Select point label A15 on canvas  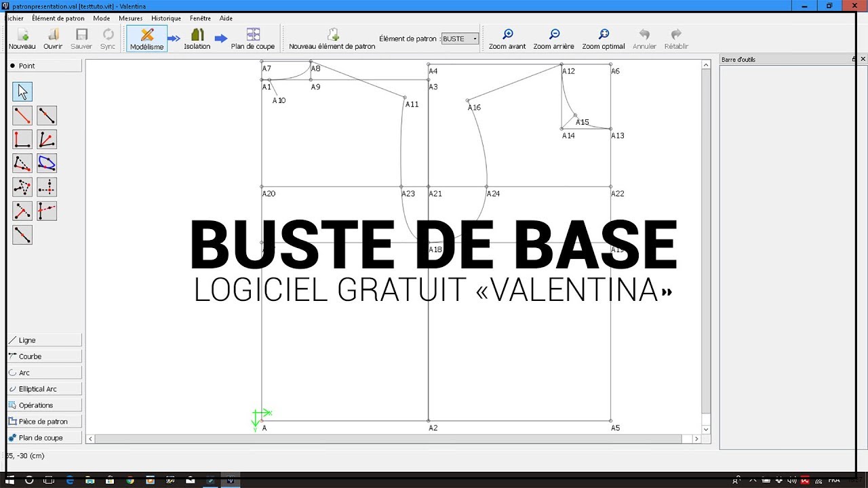583,123
